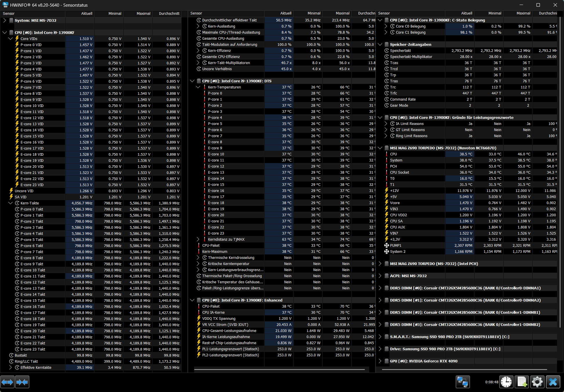This screenshot has height=392, width=564.
Task: Close sensors with the blue X icon
Action: [x=553, y=382]
